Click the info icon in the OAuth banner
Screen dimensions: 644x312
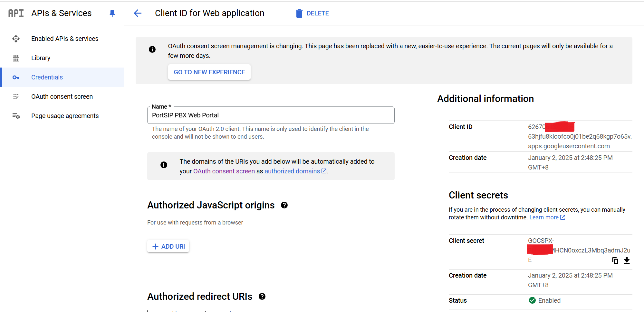coord(152,49)
